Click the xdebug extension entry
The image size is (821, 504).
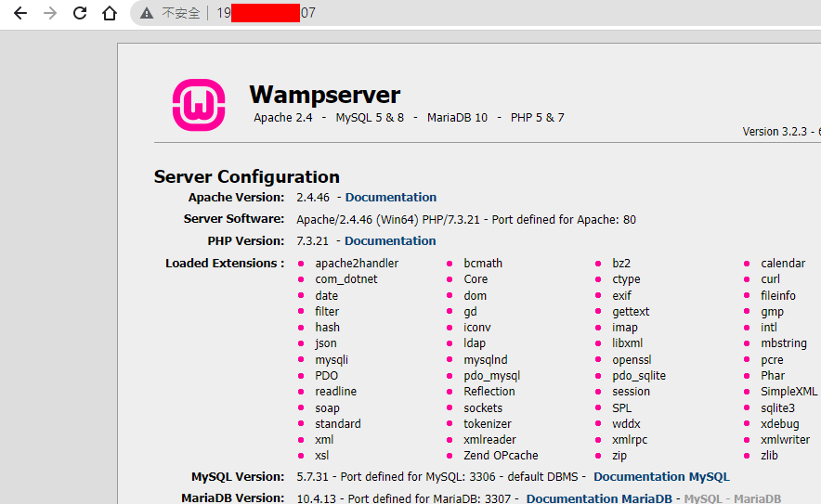(x=780, y=423)
